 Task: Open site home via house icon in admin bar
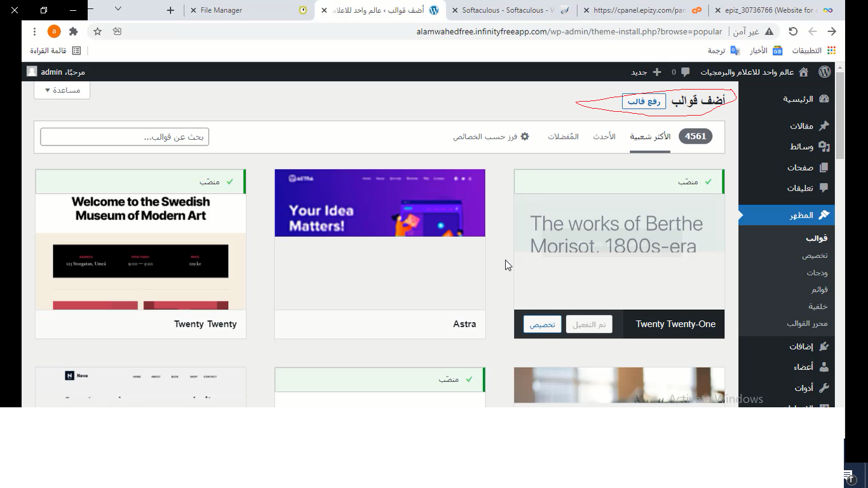tap(804, 72)
